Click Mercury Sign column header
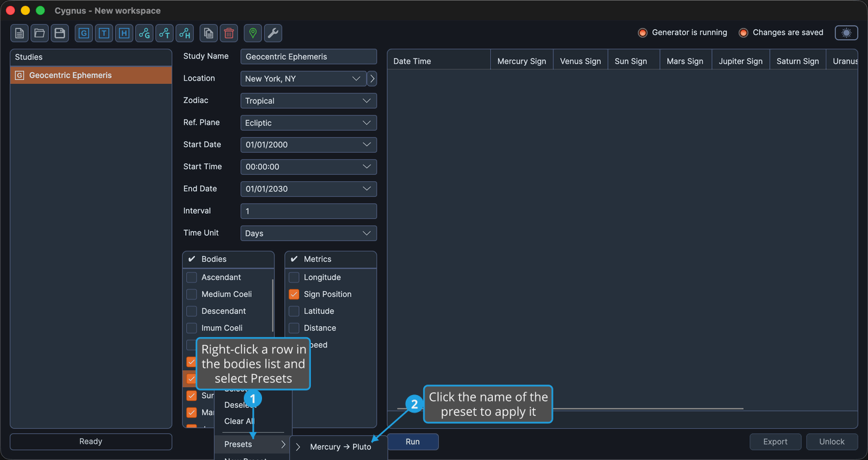868x460 pixels. pos(521,61)
